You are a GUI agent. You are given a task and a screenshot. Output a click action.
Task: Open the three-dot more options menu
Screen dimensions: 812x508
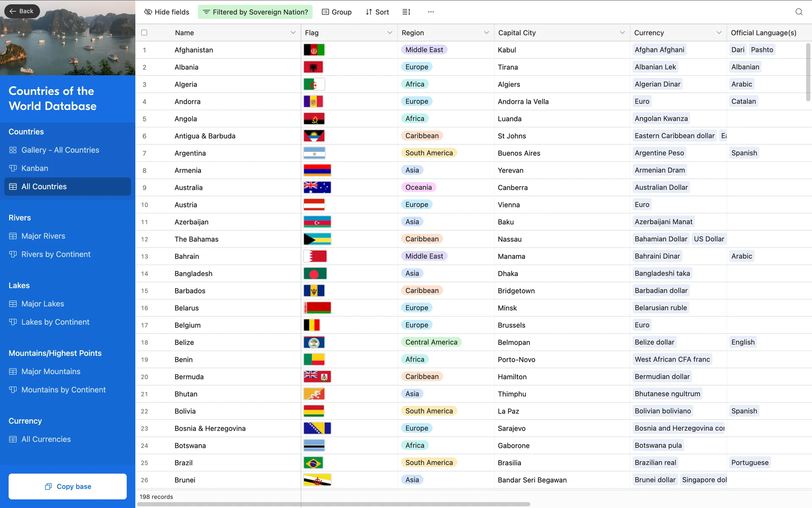[x=431, y=12]
